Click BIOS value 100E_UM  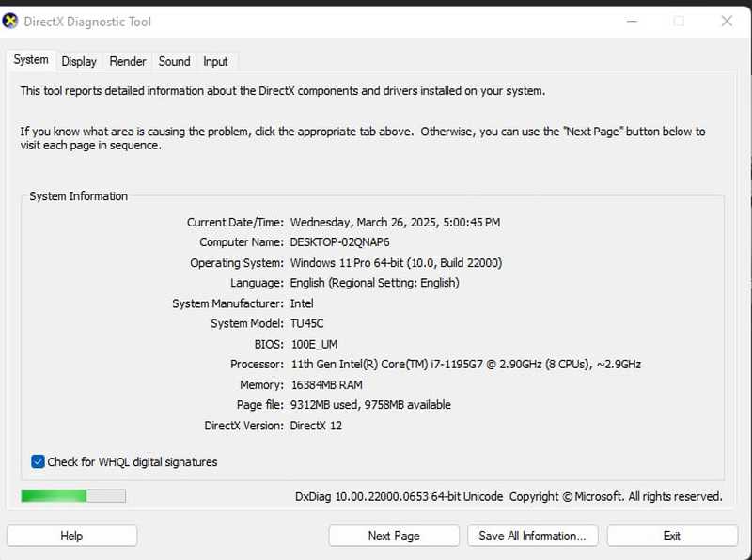(x=315, y=344)
